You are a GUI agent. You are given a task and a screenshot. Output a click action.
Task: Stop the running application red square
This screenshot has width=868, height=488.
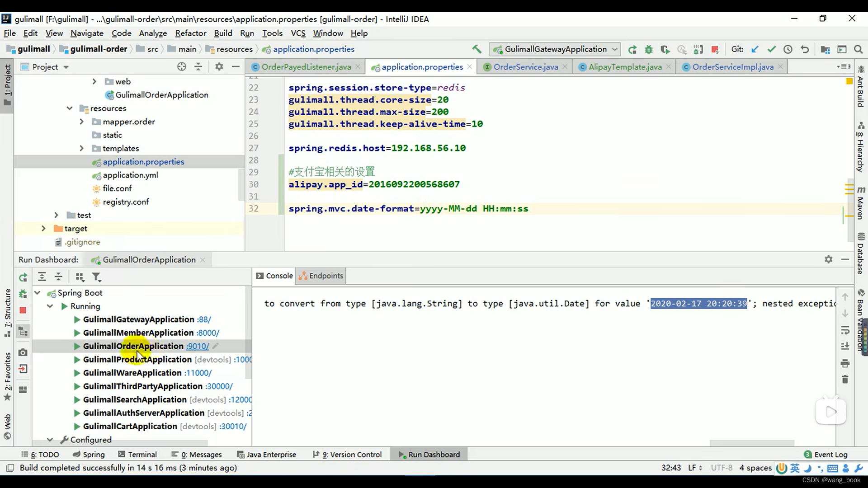[x=715, y=49]
